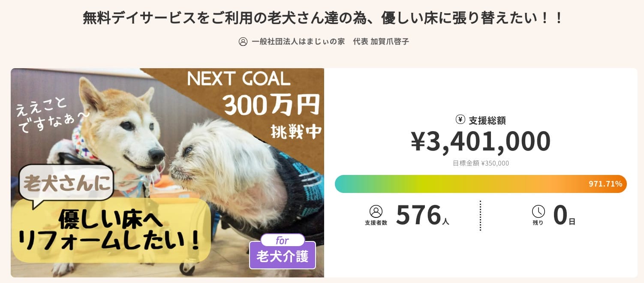
Task: Click the 目標金額 ¥350,000 goal text
Action: (x=481, y=163)
